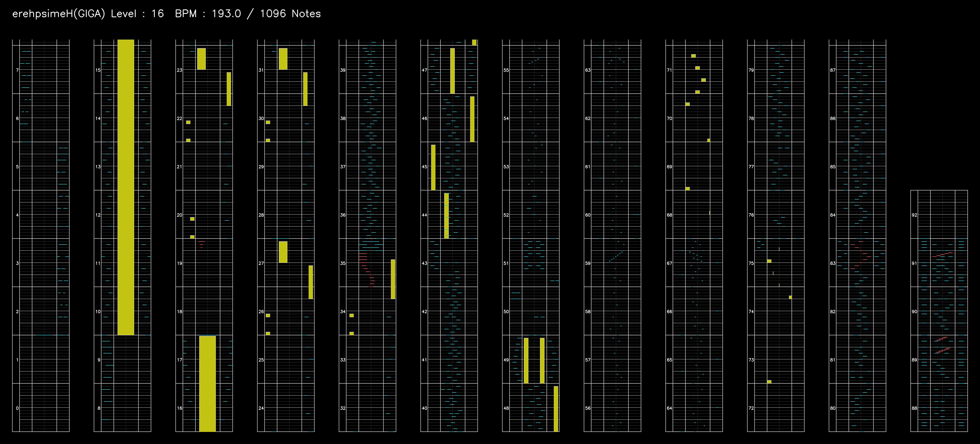The height and width of the screenshot is (444, 980).
Task: Click measure number 19 label
Action: (180, 263)
